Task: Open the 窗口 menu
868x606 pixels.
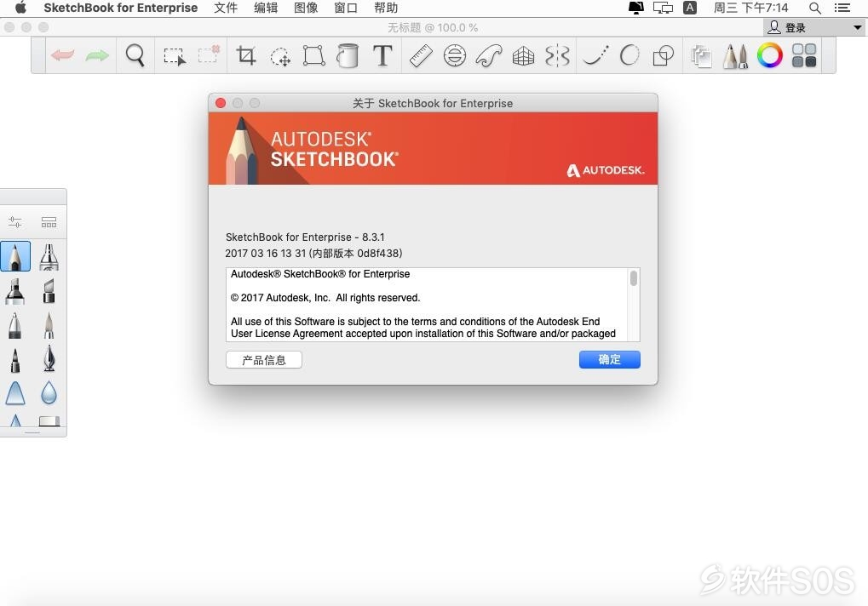Action: coord(346,8)
